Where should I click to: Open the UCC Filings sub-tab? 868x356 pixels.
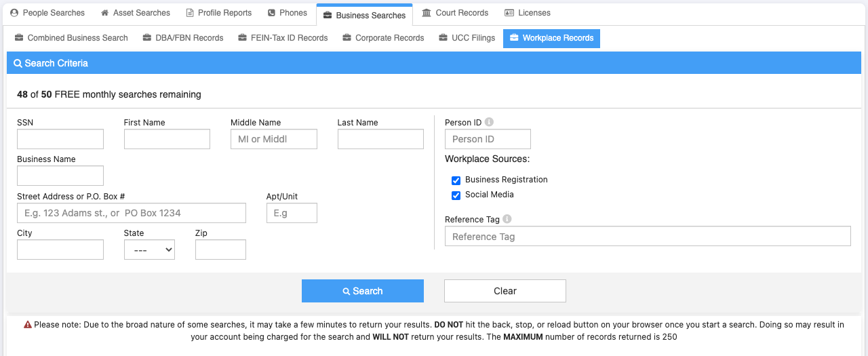(467, 38)
